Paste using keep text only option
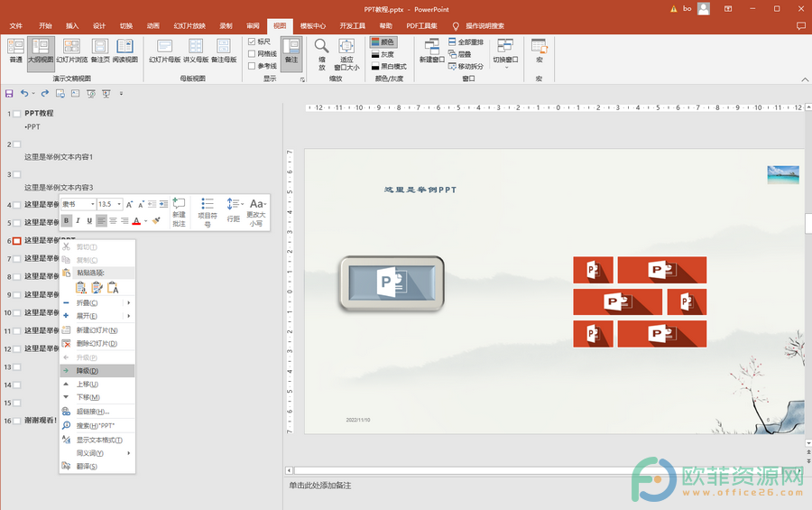This screenshot has width=812, height=510. (x=113, y=288)
